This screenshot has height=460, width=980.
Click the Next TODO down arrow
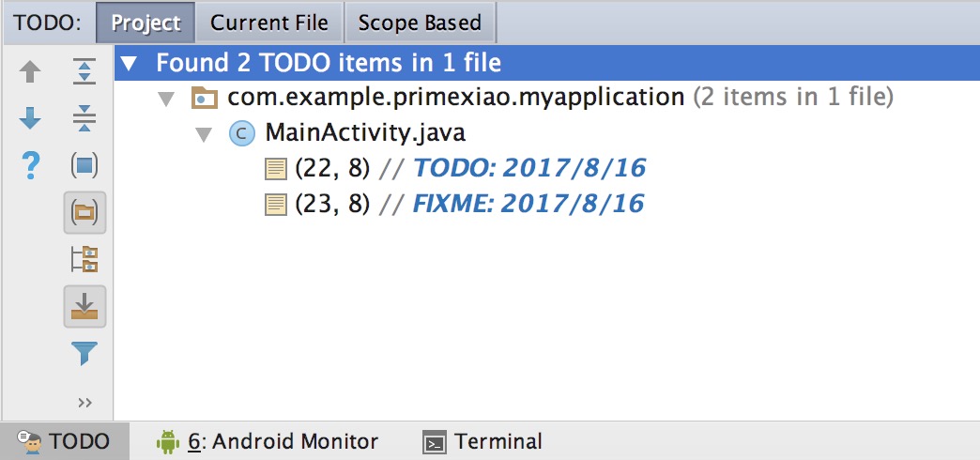point(30,118)
